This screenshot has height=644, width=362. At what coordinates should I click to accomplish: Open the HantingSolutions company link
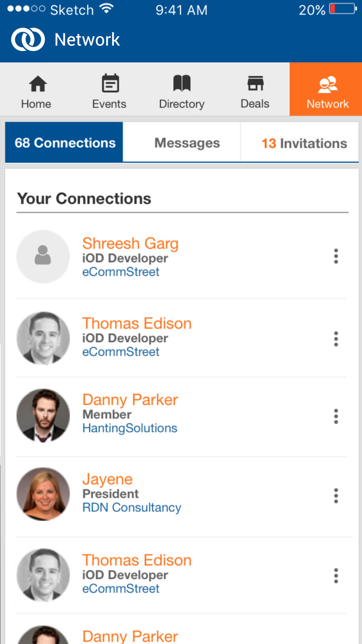tap(130, 428)
